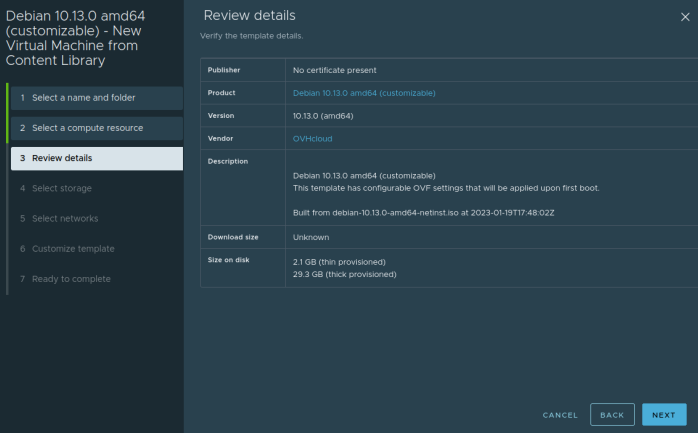Screen dimensions: 698x433
Task: Follow the OVHcloud vendor link
Action: click(x=311, y=139)
